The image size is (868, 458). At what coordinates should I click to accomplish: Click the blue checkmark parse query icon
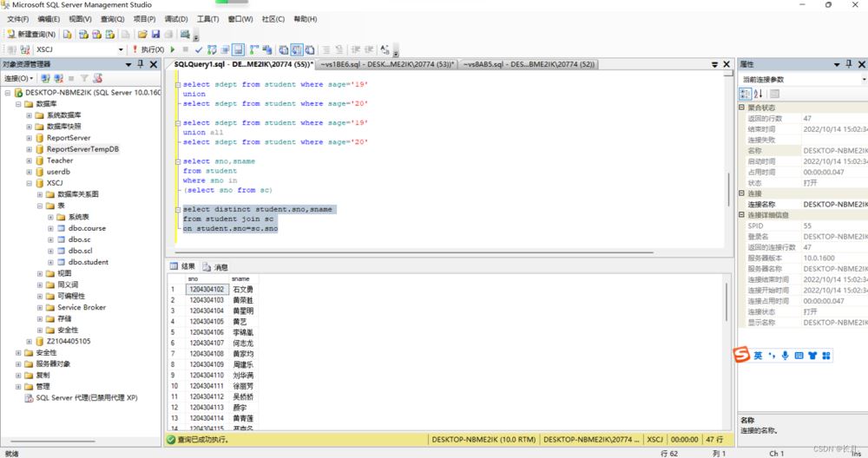pos(199,50)
